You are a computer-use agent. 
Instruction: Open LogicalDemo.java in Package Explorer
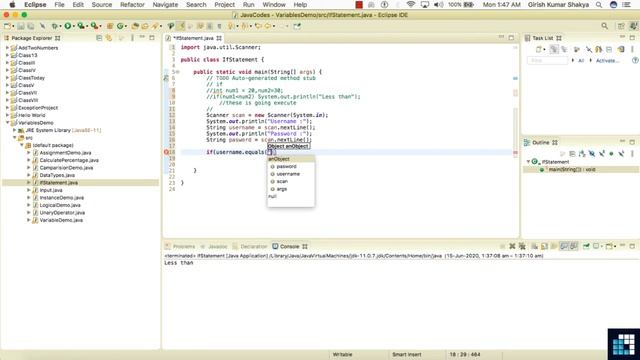[x=60, y=205]
